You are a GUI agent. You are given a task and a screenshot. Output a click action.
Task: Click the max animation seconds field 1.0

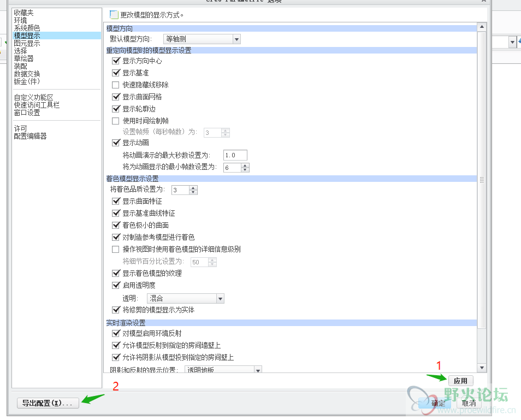(x=235, y=155)
